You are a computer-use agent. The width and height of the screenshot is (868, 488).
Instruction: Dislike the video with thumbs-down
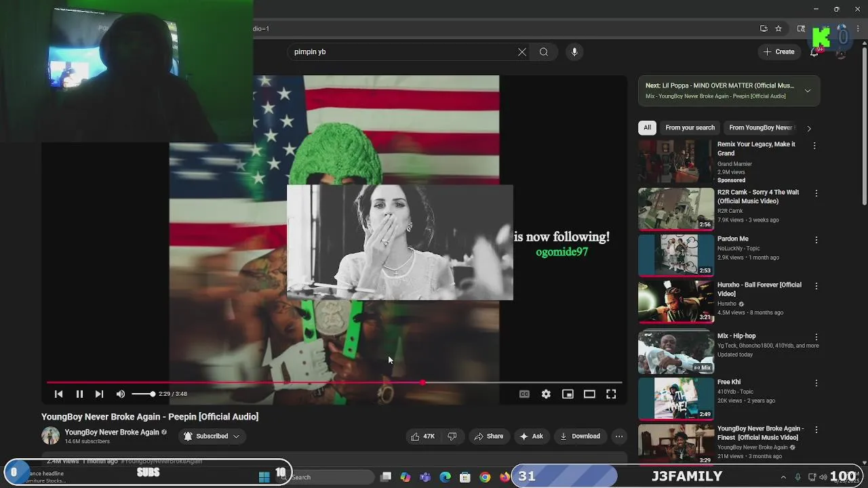point(452,436)
